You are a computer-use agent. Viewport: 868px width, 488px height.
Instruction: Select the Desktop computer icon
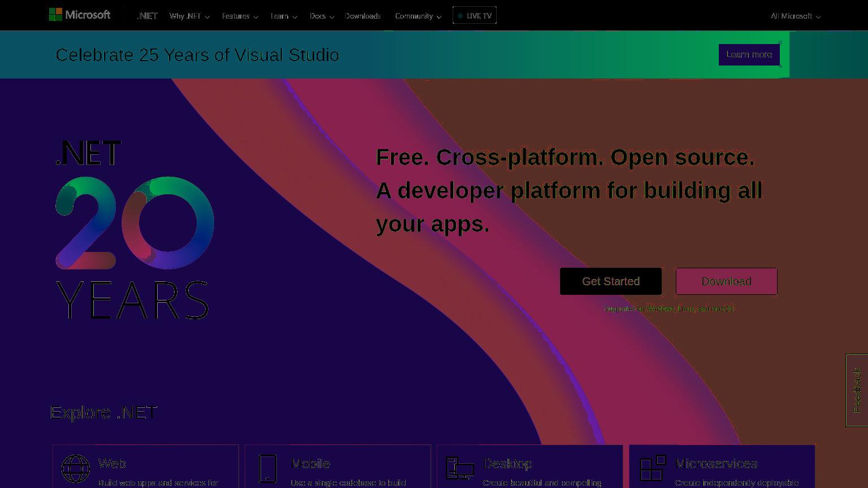(x=459, y=469)
